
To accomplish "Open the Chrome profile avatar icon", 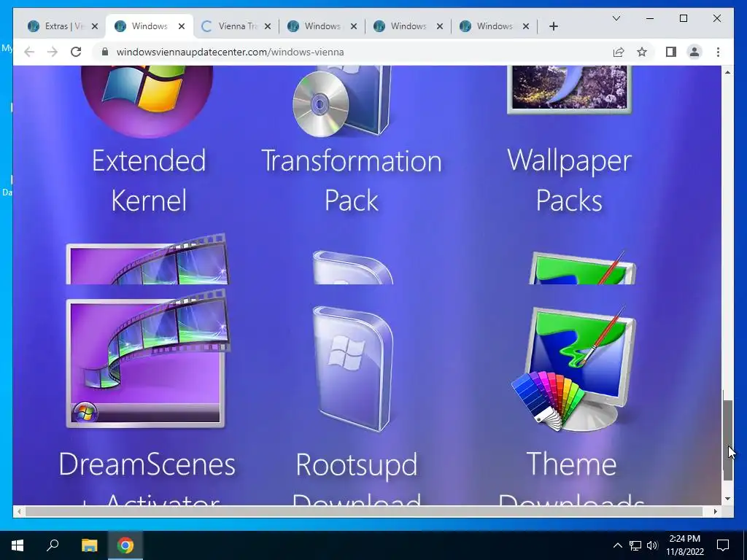I will click(x=694, y=52).
